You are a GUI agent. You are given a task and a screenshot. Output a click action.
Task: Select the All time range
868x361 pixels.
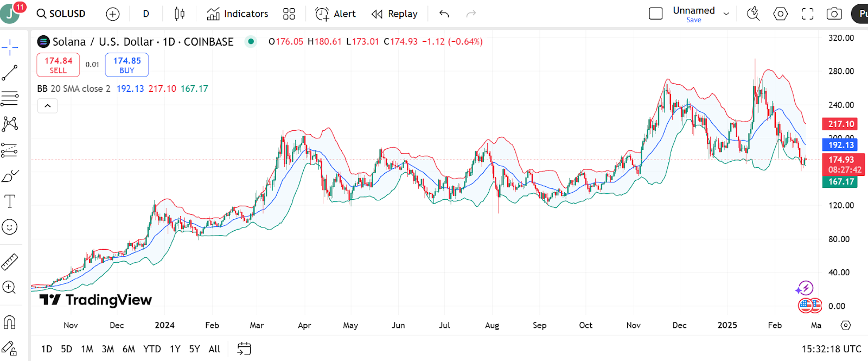(214, 349)
